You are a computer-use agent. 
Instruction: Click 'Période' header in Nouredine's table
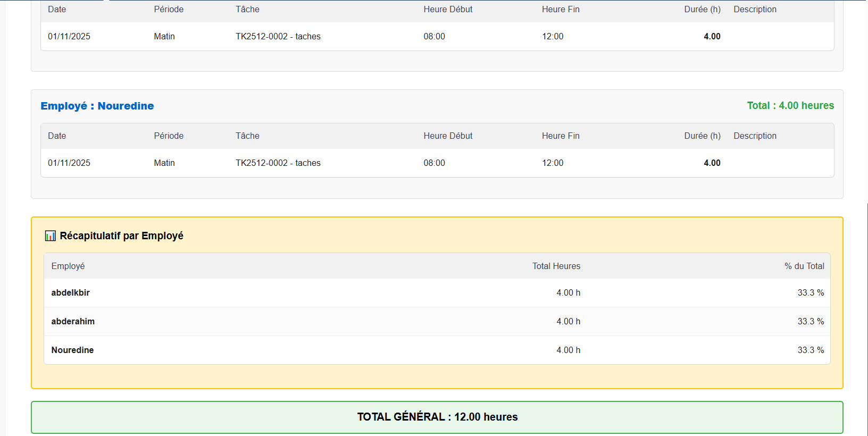pos(169,136)
